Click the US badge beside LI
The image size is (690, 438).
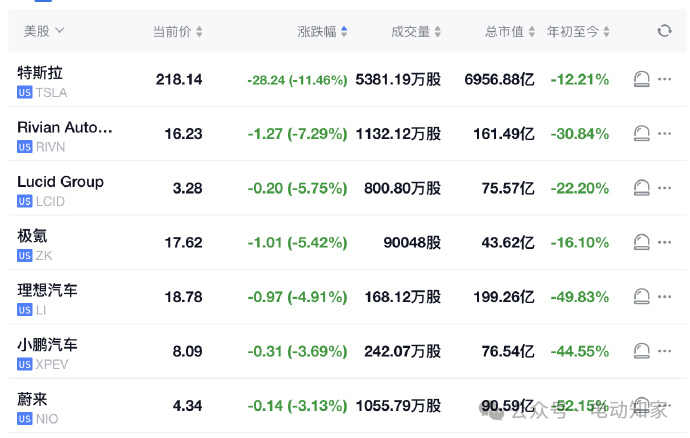click(25, 310)
